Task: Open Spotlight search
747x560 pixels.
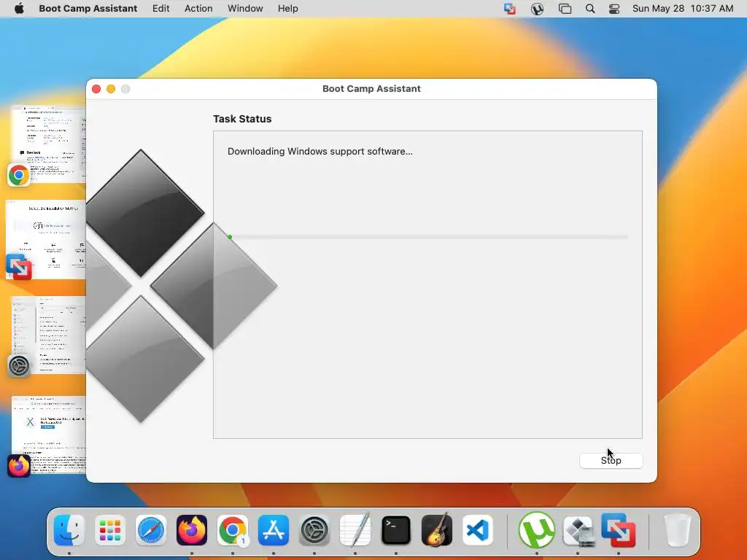Action: [x=589, y=9]
